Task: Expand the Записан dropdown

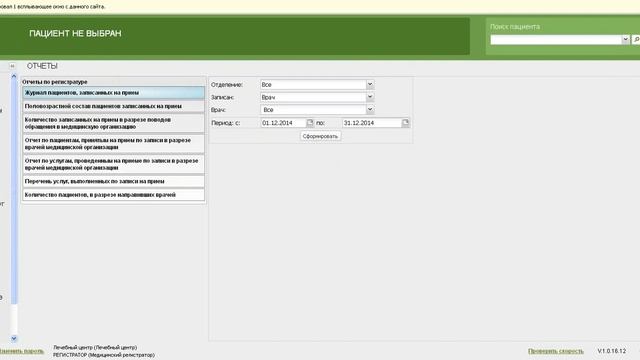Action: tap(370, 97)
